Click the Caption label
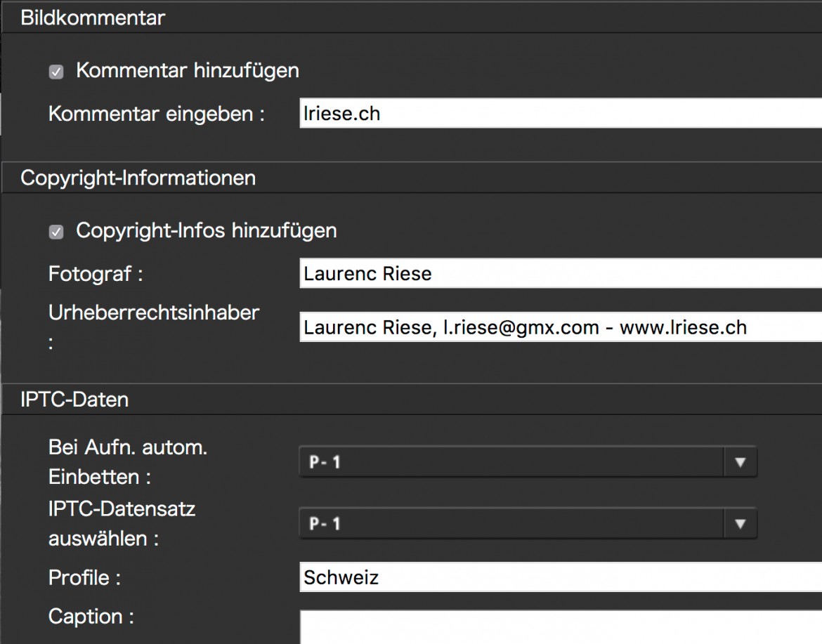Image resolution: width=822 pixels, height=644 pixels. tap(91, 616)
